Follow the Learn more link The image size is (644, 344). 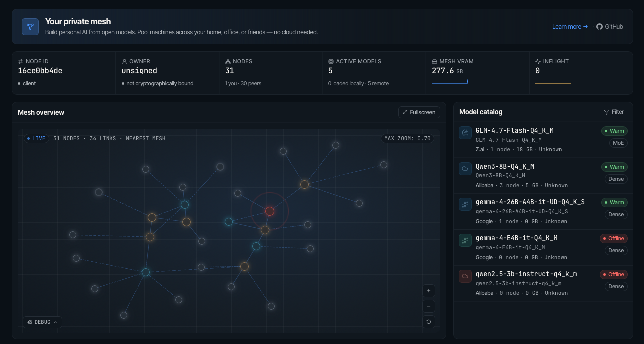(x=570, y=27)
